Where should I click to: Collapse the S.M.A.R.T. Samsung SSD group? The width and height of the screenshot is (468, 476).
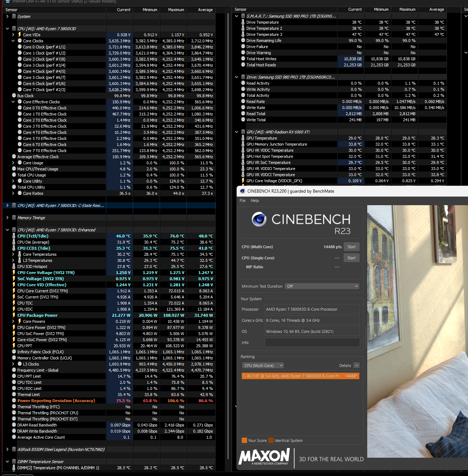click(236, 16)
